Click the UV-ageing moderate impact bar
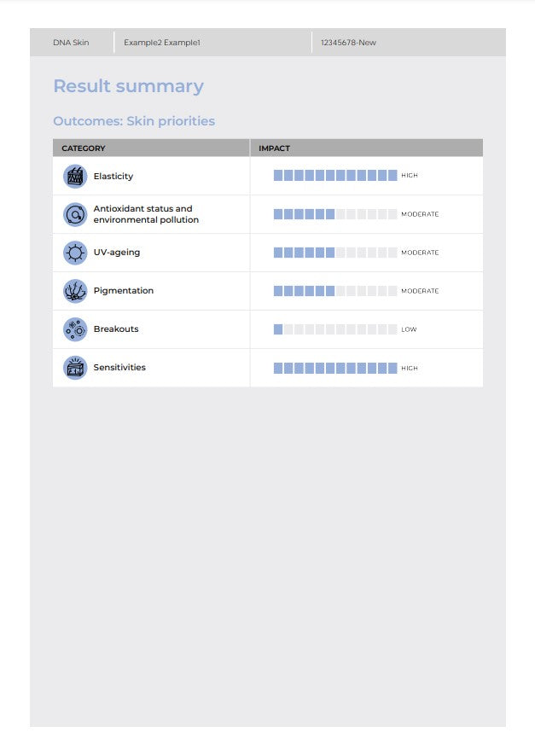The height and width of the screenshot is (756, 535). pyautogui.click(x=335, y=253)
